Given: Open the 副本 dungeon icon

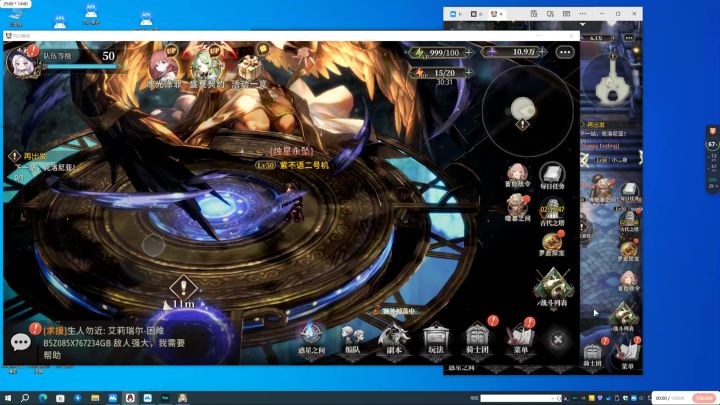Looking at the screenshot, I should (394, 339).
